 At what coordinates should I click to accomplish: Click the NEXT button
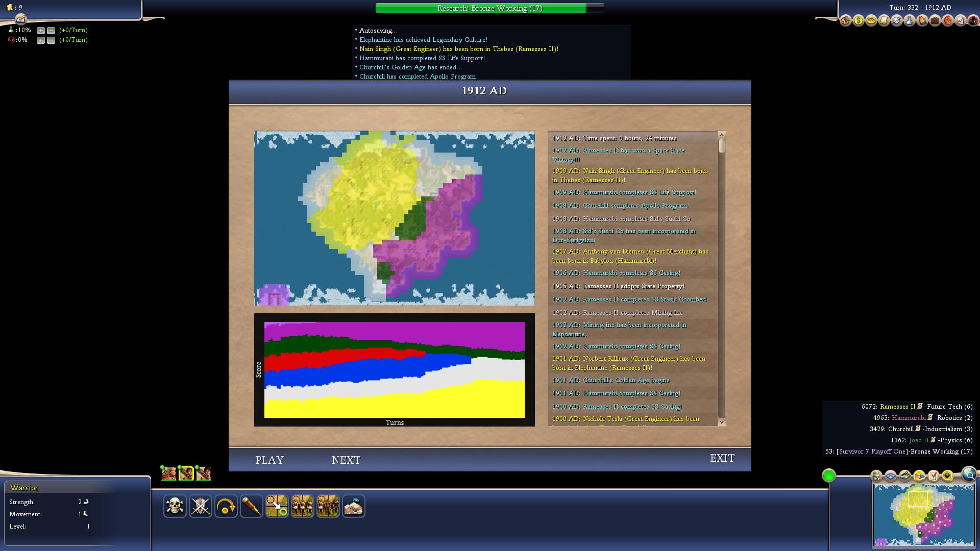[x=346, y=460]
